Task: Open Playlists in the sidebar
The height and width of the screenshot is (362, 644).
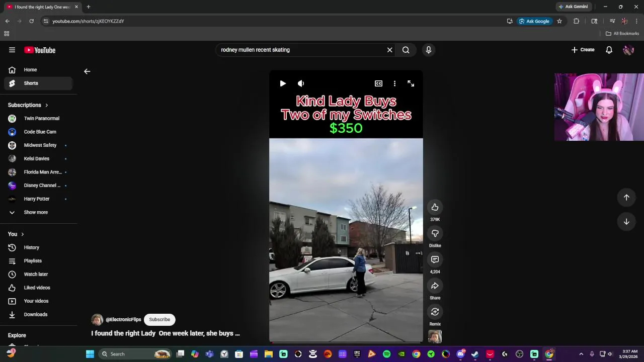Action: pyautogui.click(x=38, y=261)
